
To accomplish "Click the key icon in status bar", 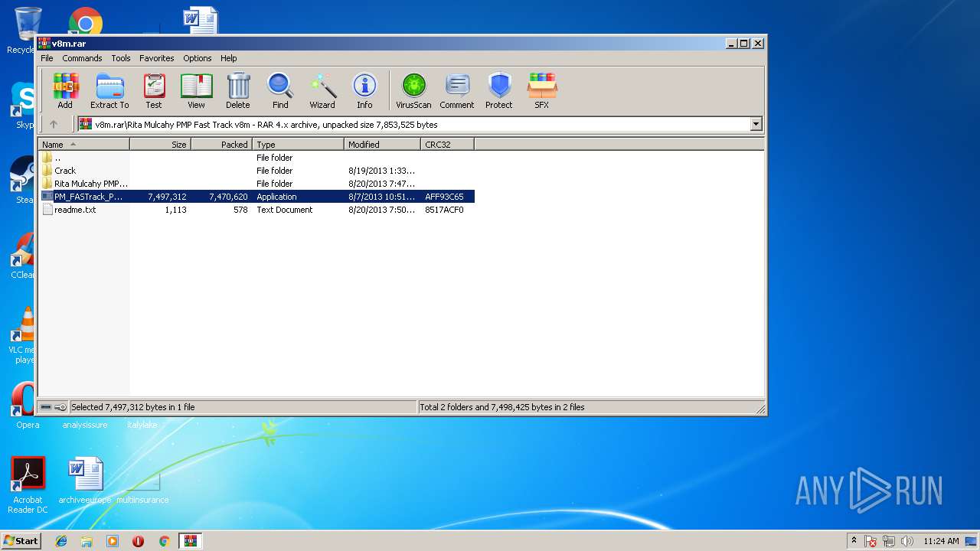I will (x=60, y=407).
